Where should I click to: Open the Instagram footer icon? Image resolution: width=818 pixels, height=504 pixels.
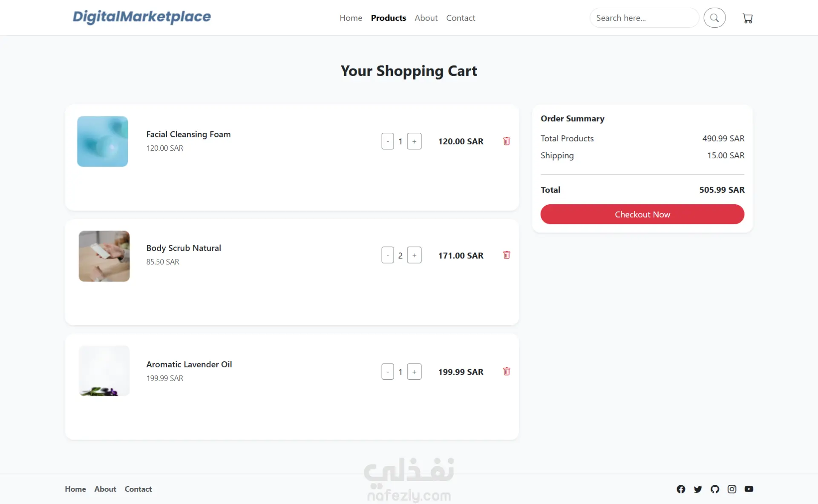[732, 489]
